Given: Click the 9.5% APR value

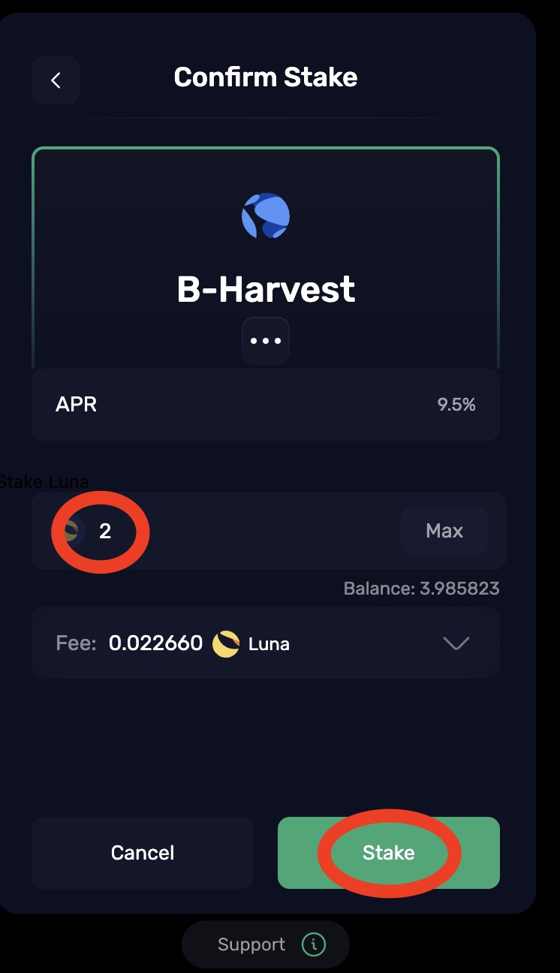Looking at the screenshot, I should 456,405.
